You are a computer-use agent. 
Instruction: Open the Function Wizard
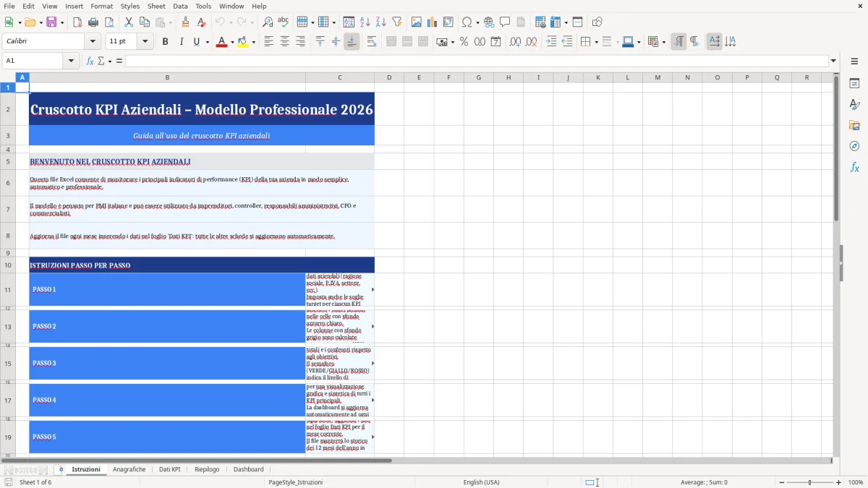(90, 61)
